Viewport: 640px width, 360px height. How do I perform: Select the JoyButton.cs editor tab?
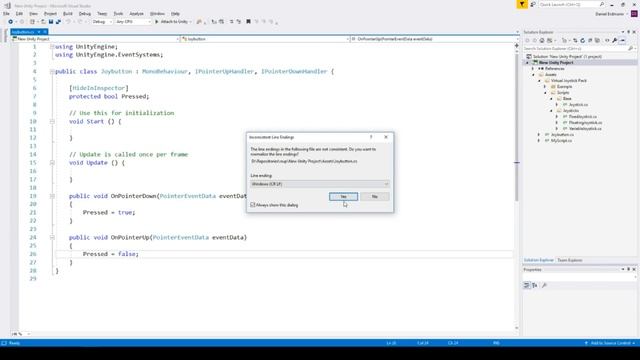(x=23, y=32)
